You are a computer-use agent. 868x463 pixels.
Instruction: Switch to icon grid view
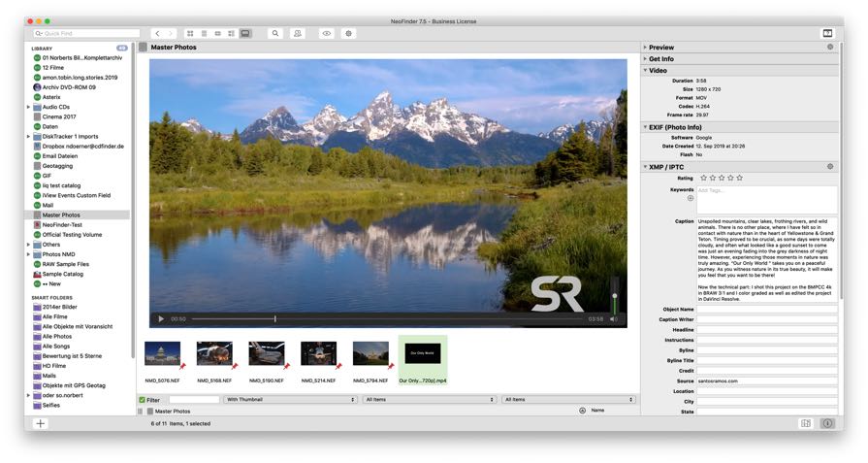point(190,33)
